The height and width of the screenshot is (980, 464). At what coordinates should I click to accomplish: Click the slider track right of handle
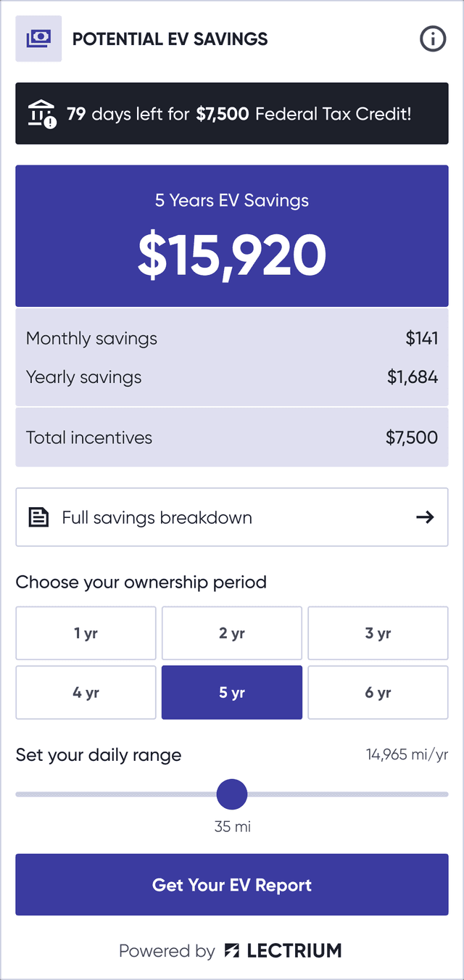(348, 794)
